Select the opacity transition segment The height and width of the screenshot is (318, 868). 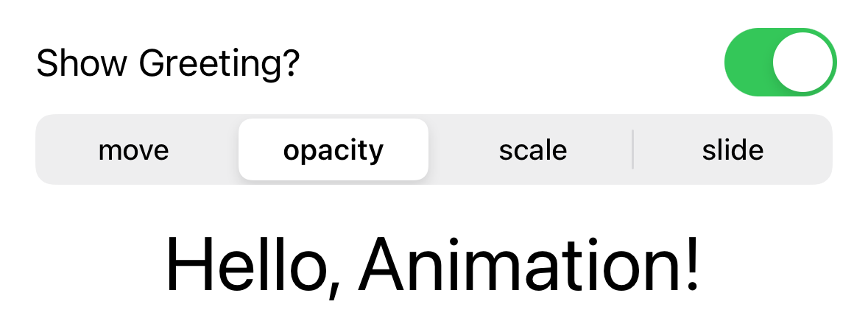tap(334, 150)
